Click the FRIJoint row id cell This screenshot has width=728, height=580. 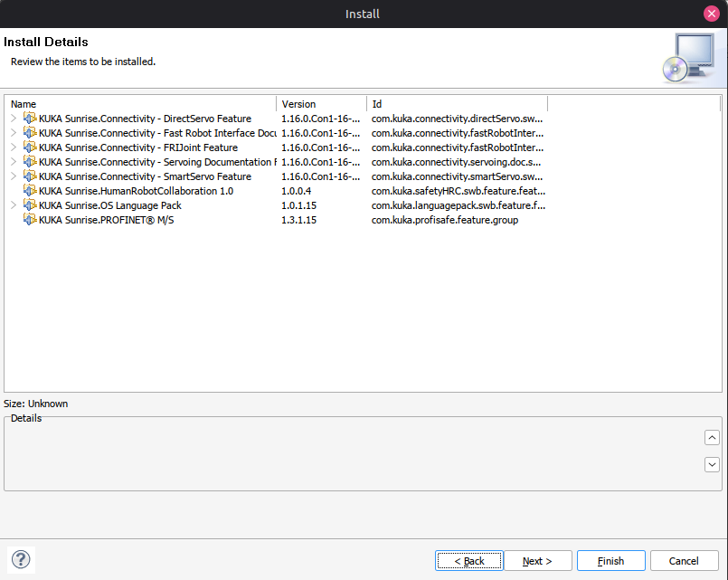click(x=458, y=147)
